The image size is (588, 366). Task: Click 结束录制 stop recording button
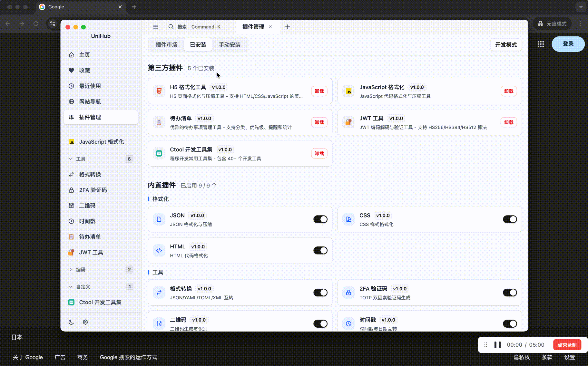pyautogui.click(x=567, y=345)
